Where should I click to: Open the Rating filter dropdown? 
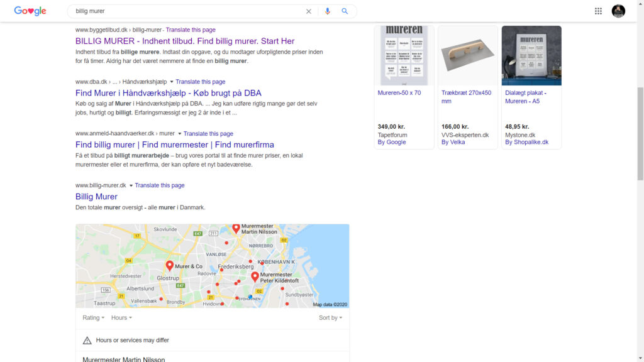coord(93,317)
